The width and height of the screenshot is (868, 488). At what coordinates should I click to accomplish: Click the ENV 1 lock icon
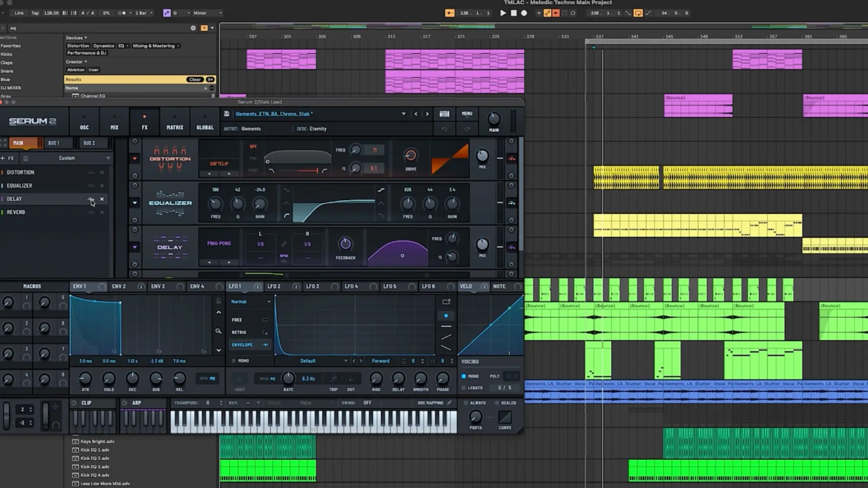point(219,301)
